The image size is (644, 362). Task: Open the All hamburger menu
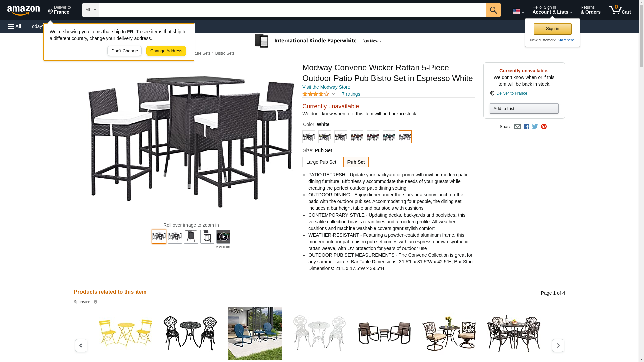15,26
